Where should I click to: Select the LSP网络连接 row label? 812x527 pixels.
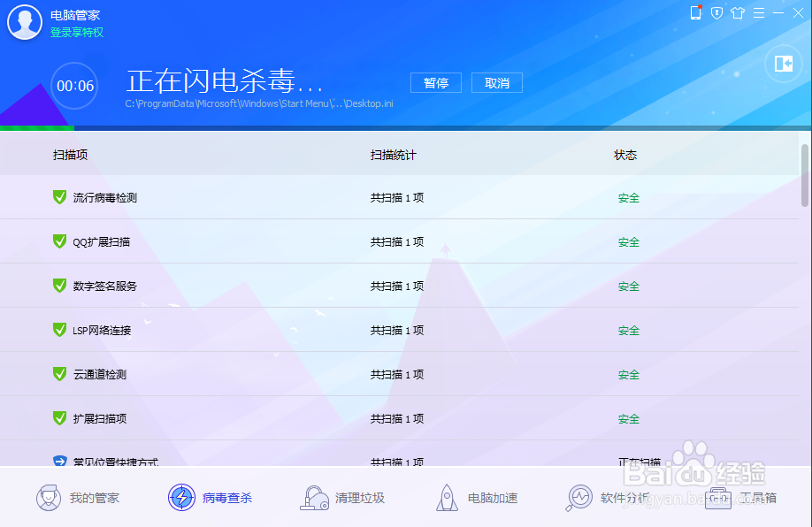pos(102,331)
